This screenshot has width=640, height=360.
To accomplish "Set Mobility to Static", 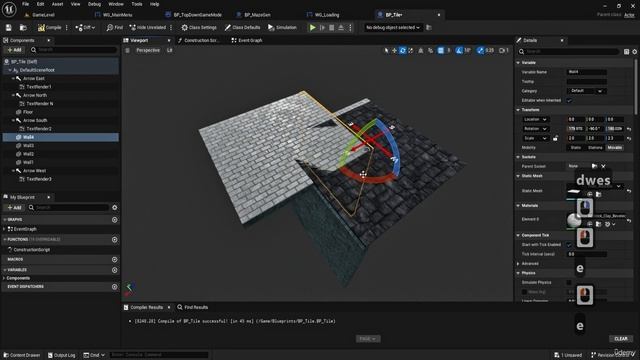I will point(576,147).
